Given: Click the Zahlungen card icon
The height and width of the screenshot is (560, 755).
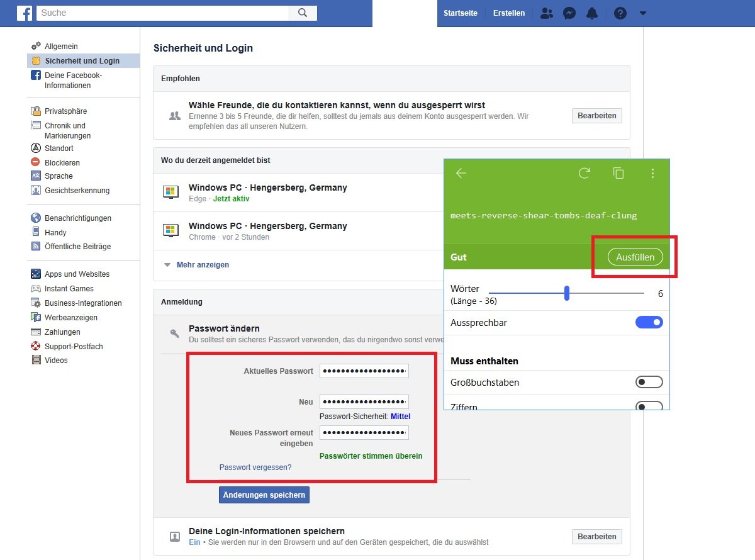Looking at the screenshot, I should point(36,332).
